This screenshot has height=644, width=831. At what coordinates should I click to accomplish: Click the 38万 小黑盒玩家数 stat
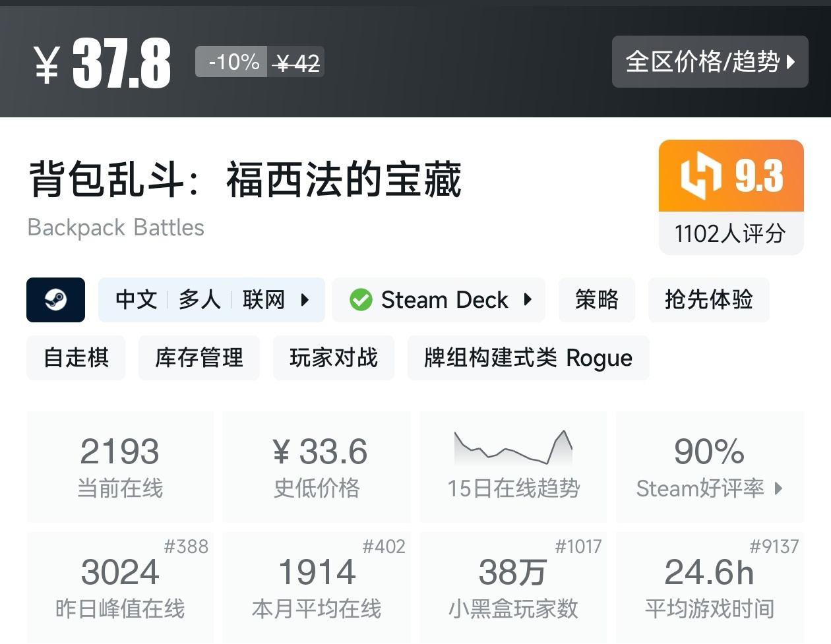point(513,588)
